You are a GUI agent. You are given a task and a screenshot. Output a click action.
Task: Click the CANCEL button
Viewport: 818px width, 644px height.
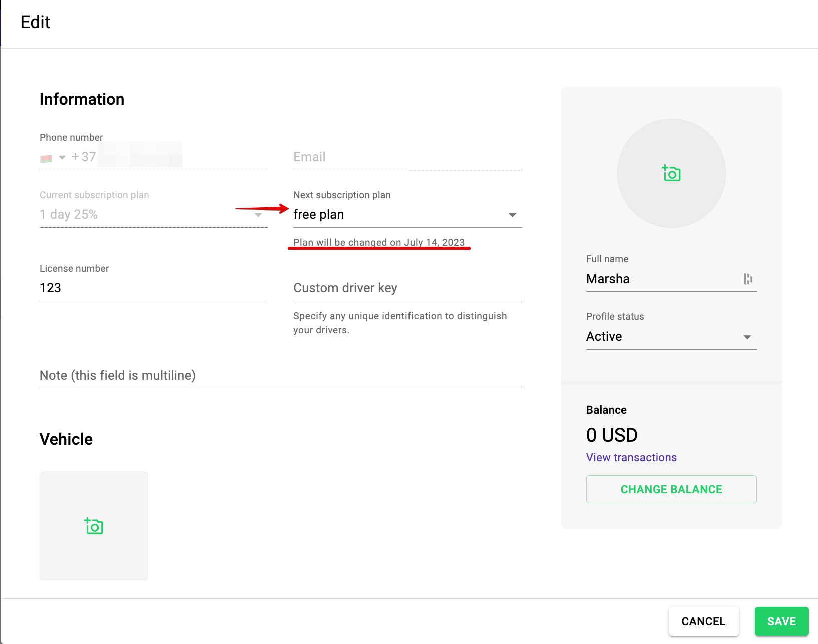point(703,621)
